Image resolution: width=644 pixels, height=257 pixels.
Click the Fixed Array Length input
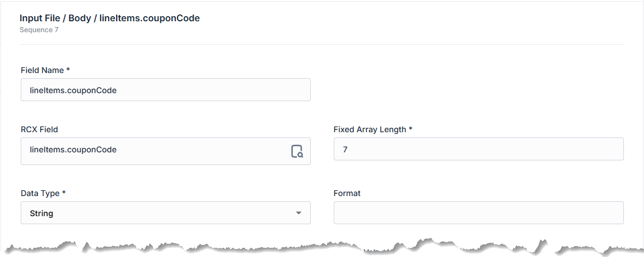pyautogui.click(x=478, y=149)
